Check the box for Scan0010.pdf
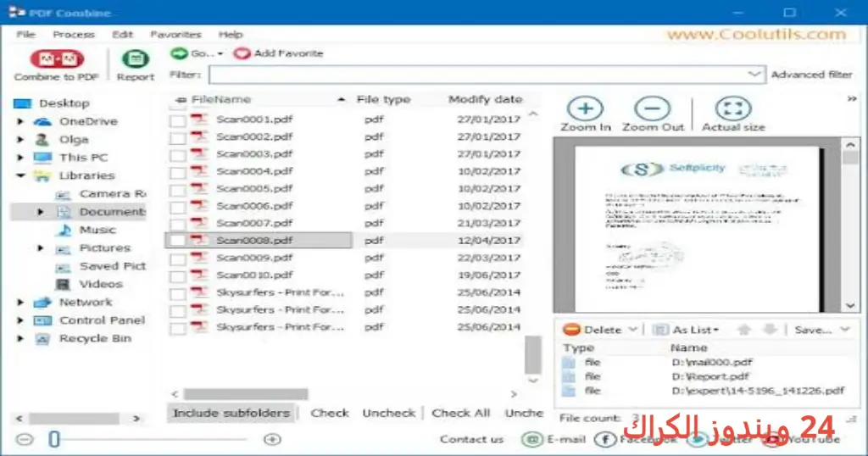 pyautogui.click(x=178, y=276)
